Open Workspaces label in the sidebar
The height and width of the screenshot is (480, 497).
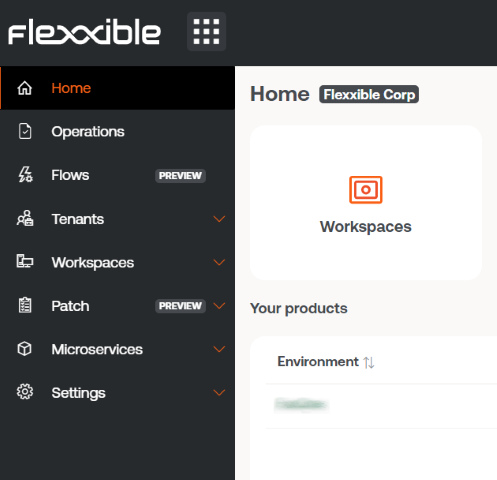[93, 263]
